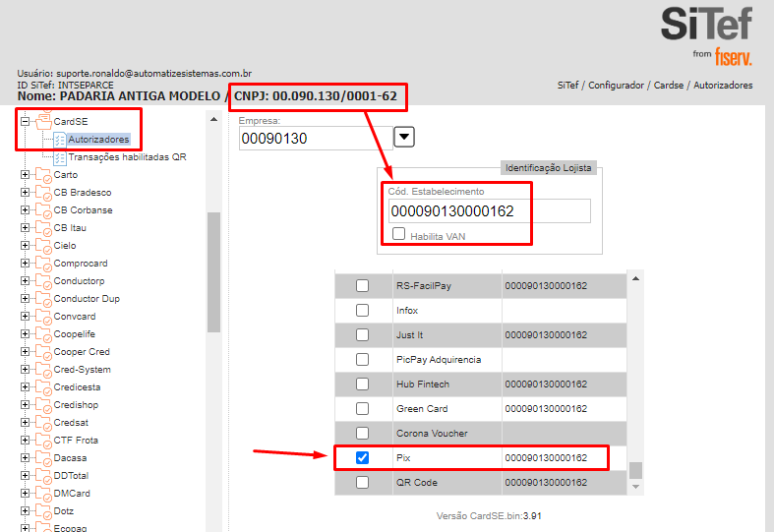Check the Hub Fintech checkbox

pos(362,384)
